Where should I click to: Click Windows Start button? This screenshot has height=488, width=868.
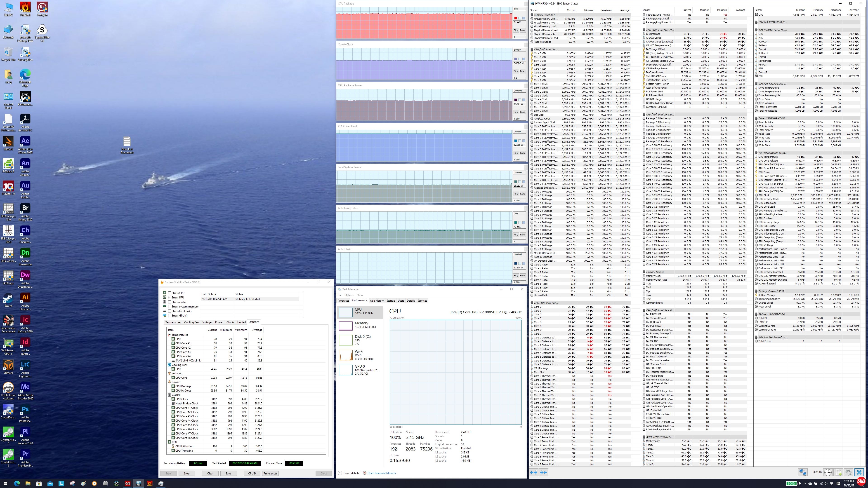click(5, 483)
